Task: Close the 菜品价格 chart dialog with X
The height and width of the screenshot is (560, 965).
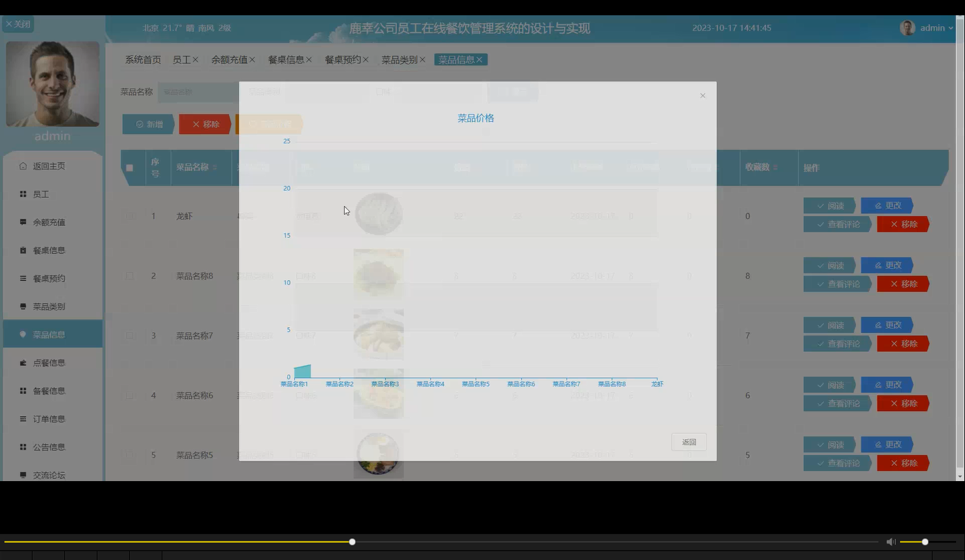Action: [x=703, y=95]
